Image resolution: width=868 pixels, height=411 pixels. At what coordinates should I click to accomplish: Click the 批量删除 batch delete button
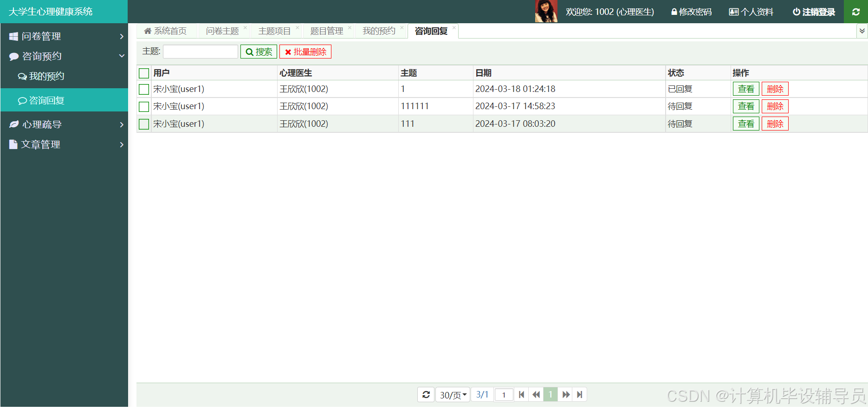click(305, 52)
